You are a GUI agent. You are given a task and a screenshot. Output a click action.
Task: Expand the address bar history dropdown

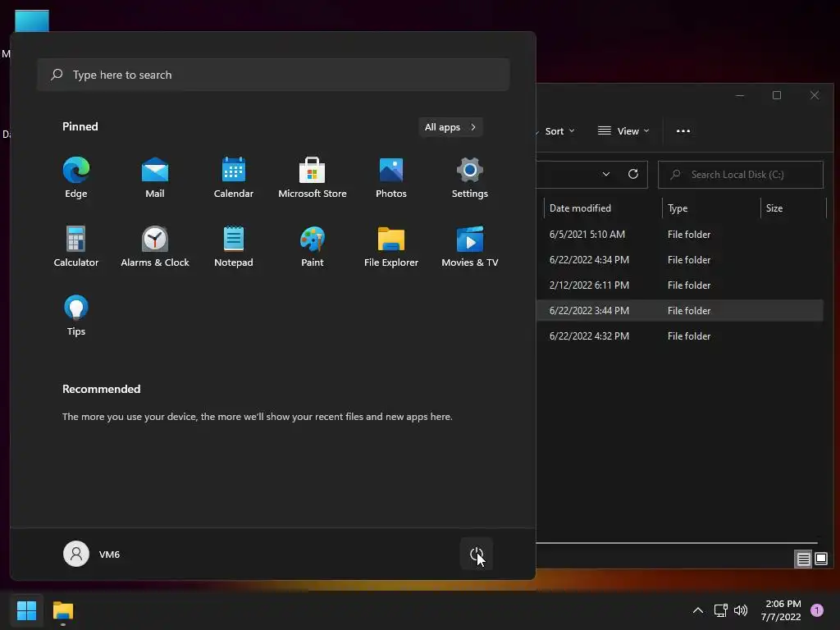point(606,174)
